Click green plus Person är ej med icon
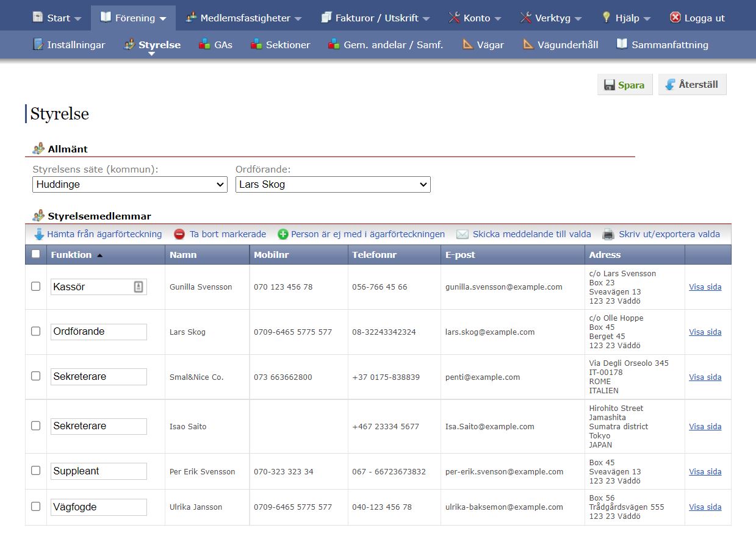 point(283,234)
